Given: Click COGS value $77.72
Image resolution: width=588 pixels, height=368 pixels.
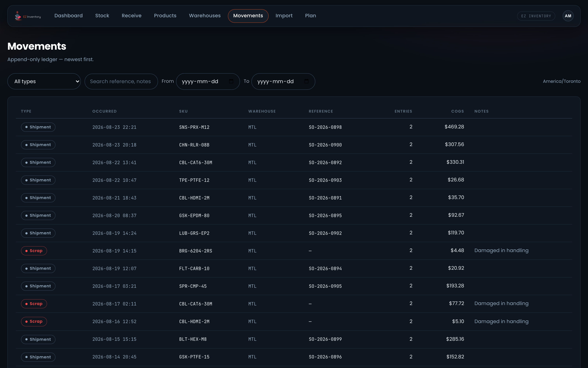Looking at the screenshot, I should pos(456,303).
